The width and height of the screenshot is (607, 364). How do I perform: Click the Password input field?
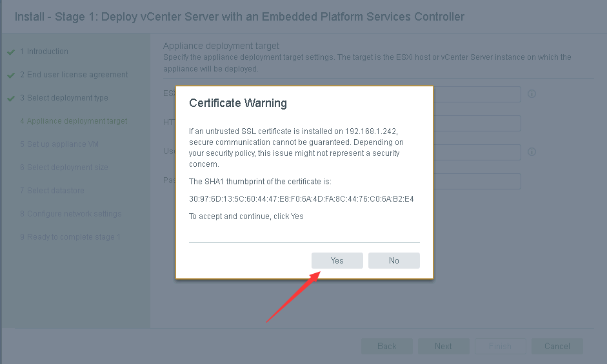coord(477,182)
